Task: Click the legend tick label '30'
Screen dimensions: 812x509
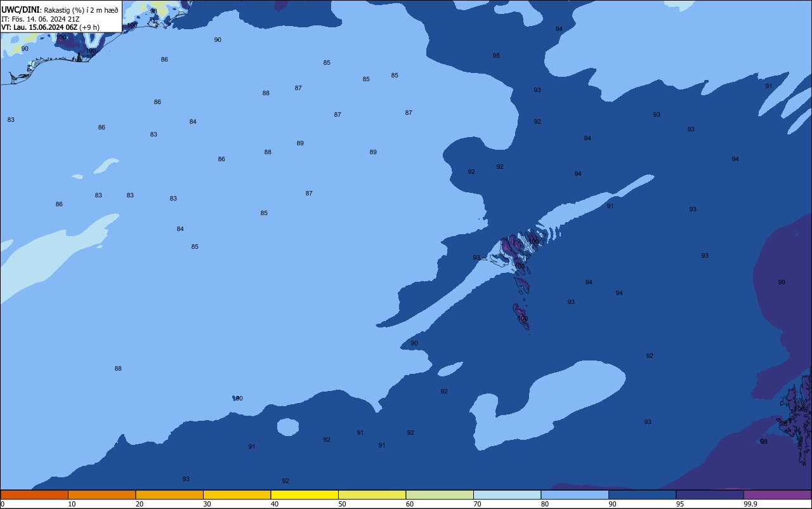Action: [x=207, y=504]
